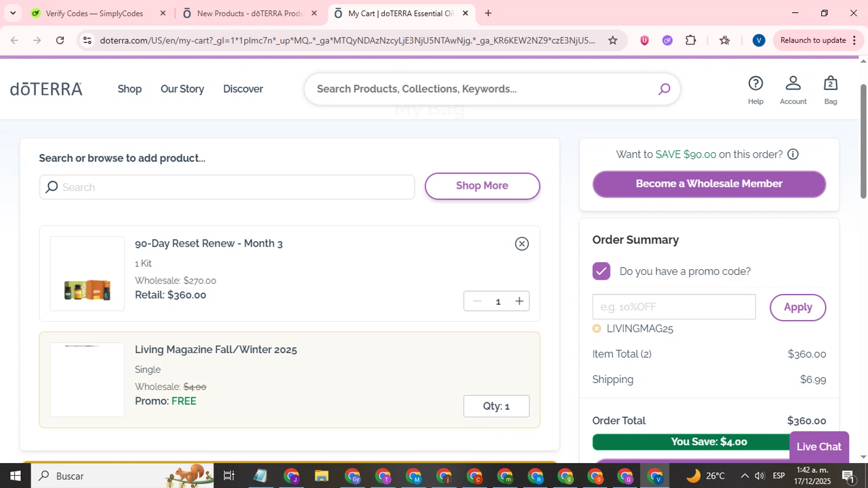Open the Chrome three-dot menu

pyautogui.click(x=854, y=41)
